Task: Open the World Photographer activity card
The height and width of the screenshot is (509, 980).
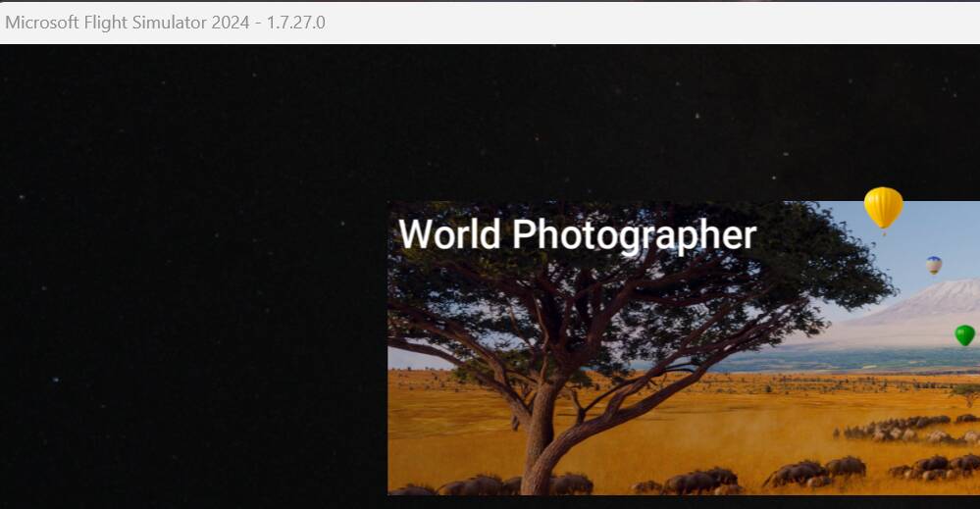Action: [684, 348]
